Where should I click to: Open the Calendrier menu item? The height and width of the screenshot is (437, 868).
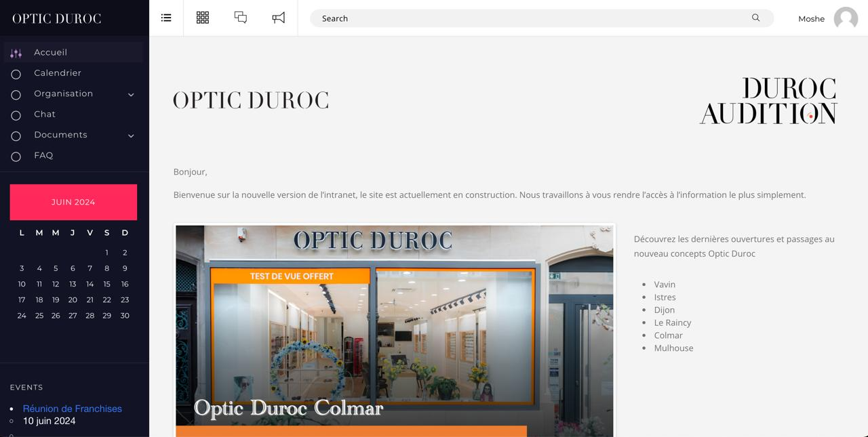(58, 73)
